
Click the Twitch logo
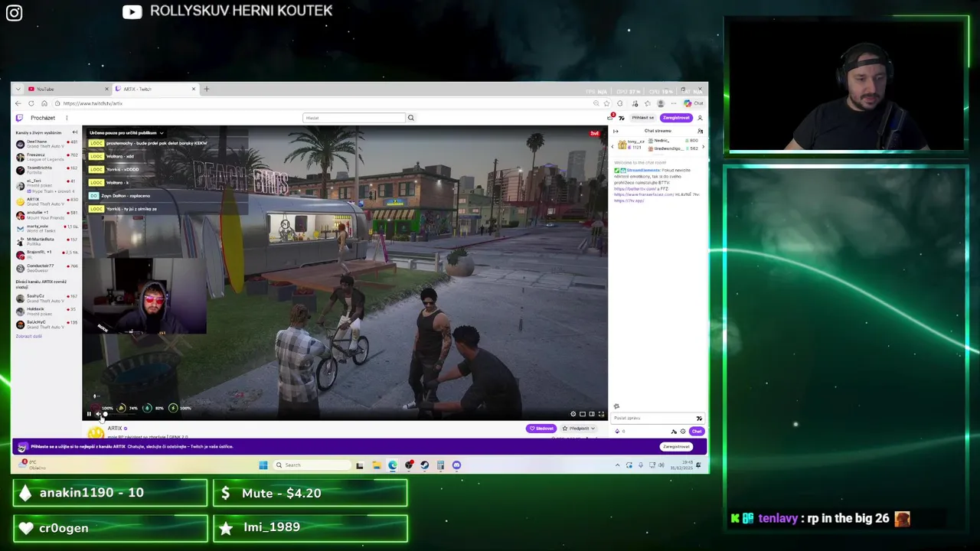tap(20, 118)
